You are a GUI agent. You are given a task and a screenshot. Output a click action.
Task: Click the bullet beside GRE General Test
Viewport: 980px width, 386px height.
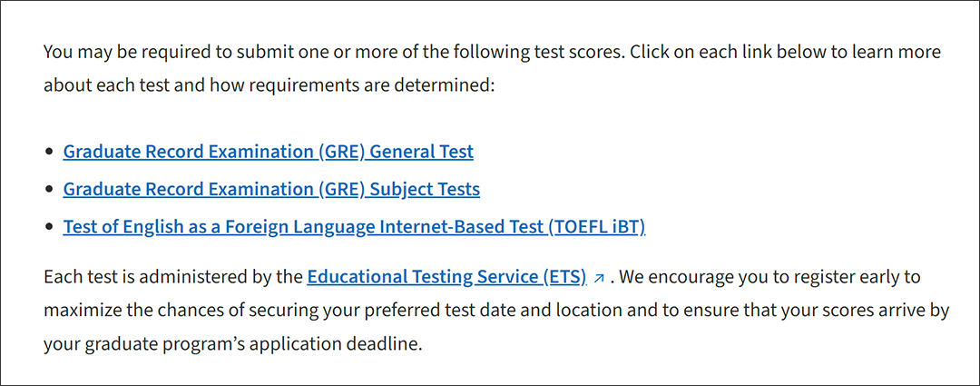coord(49,152)
